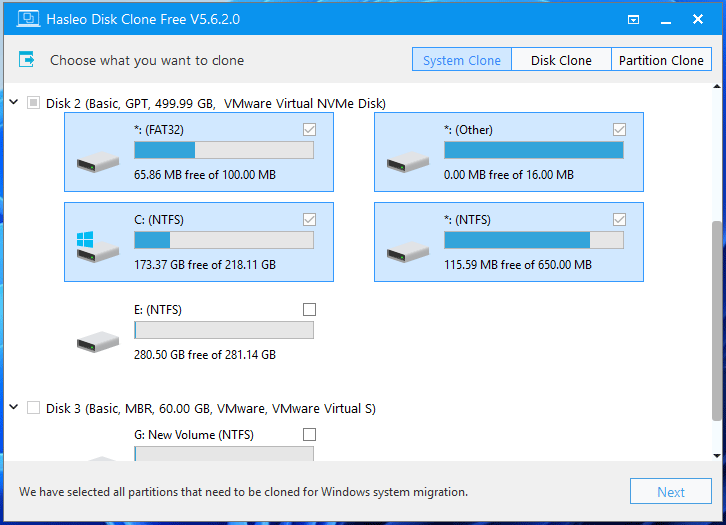
Task: Select the Other partition drive icon
Action: (408, 162)
